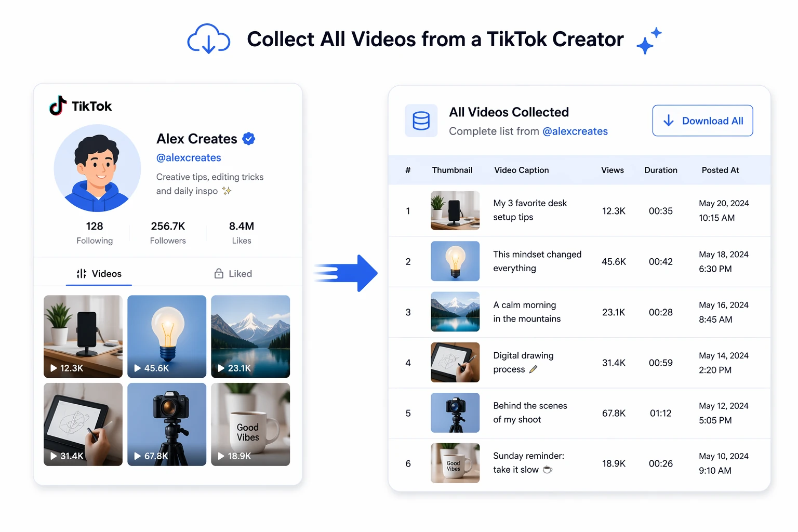Click the @alexcreates handle under the profile name

tap(189, 157)
